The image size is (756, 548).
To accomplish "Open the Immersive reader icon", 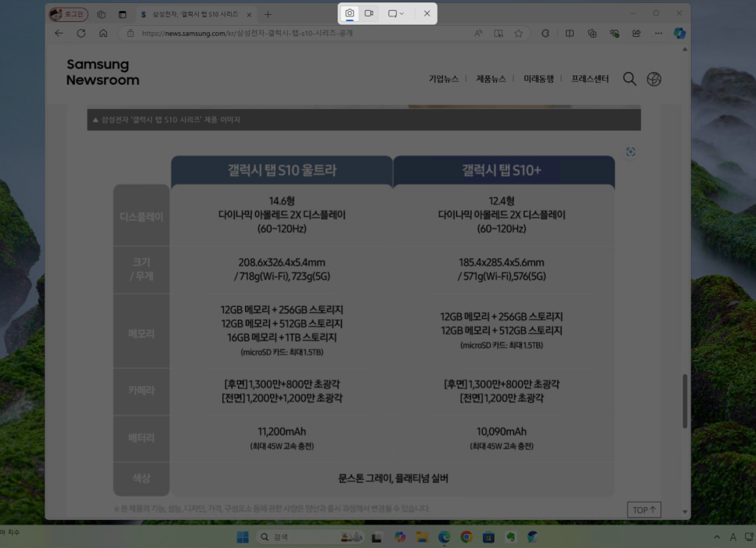I will tap(499, 34).
